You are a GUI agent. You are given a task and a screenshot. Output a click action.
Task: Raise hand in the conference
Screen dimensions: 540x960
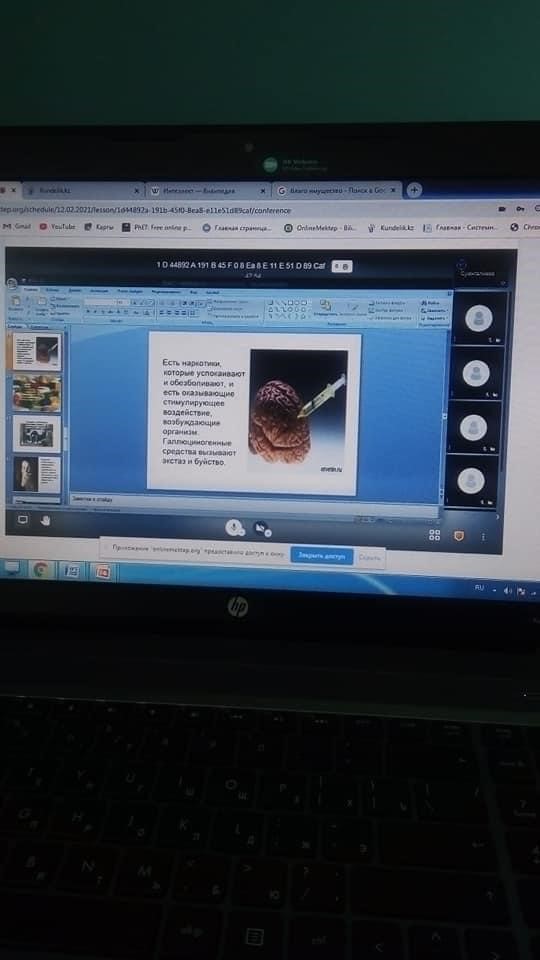[45, 521]
